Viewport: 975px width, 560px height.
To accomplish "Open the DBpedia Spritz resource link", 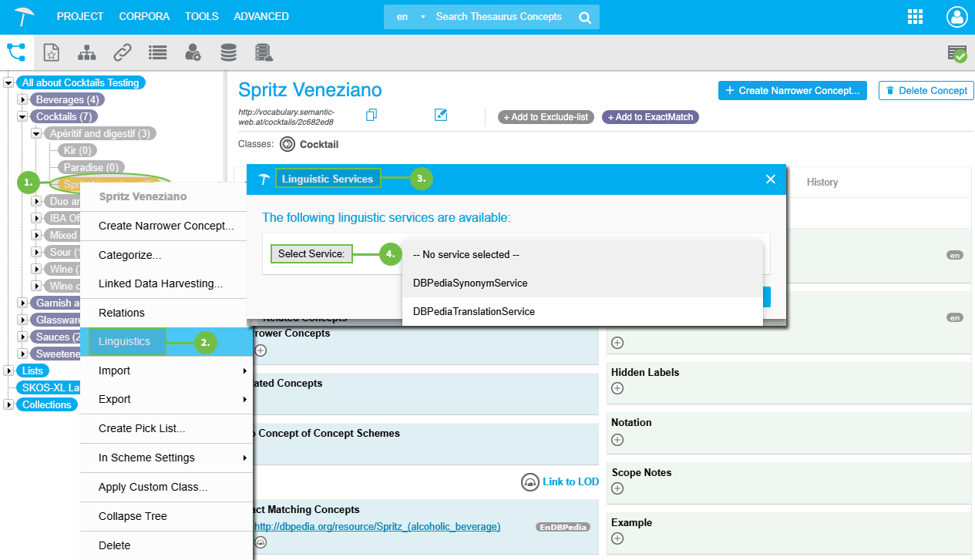I will point(377,527).
